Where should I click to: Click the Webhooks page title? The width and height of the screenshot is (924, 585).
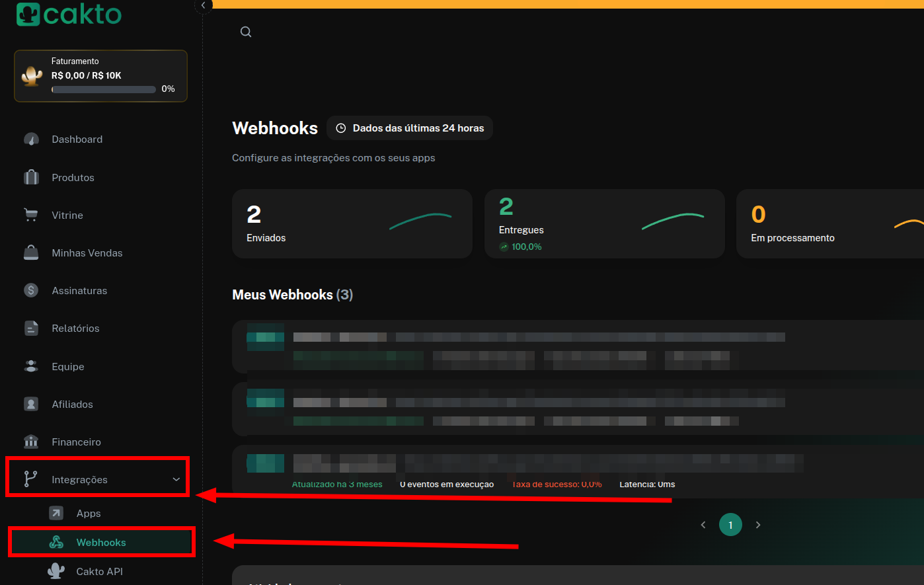[x=275, y=128]
